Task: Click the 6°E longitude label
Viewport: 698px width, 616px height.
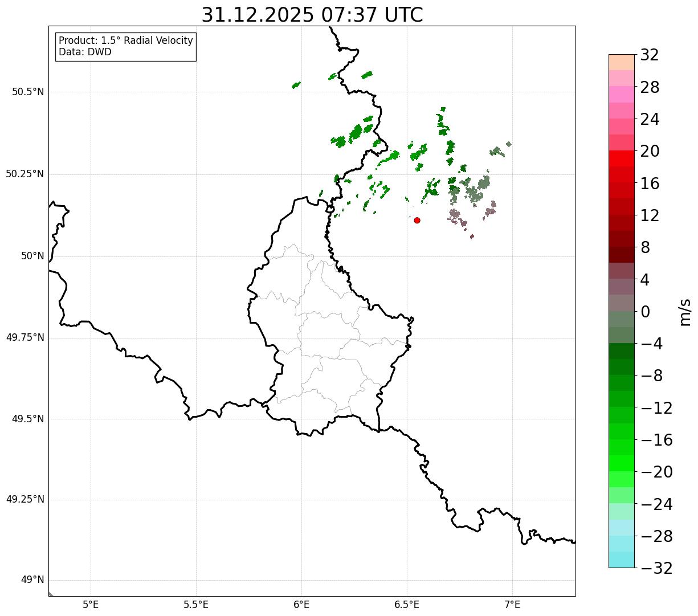Action: pyautogui.click(x=301, y=605)
